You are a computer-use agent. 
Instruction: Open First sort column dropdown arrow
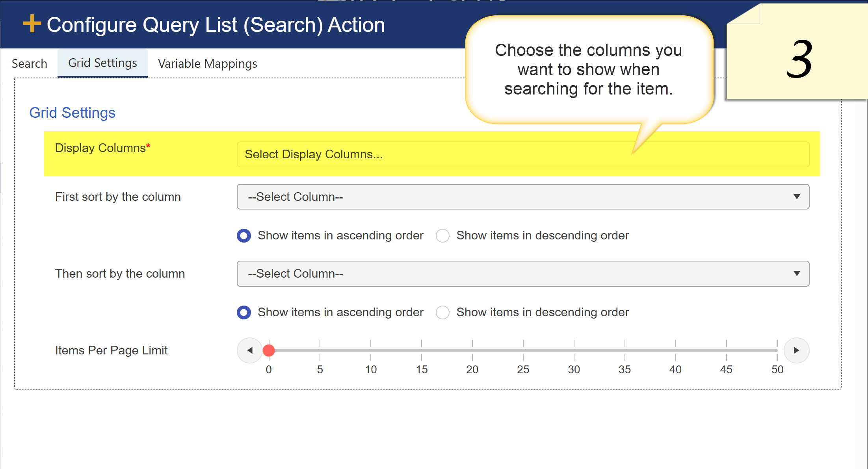click(796, 196)
